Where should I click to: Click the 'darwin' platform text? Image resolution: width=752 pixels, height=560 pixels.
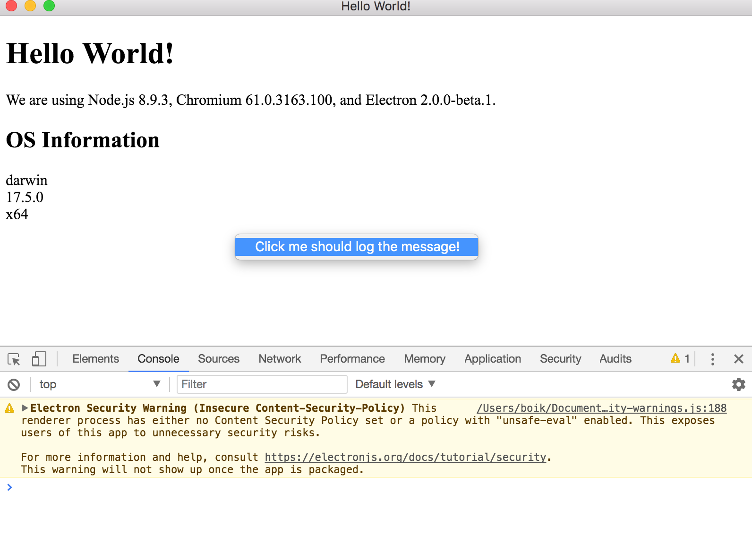point(26,180)
